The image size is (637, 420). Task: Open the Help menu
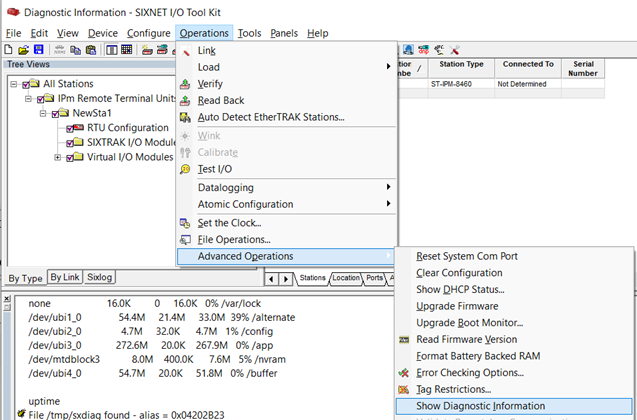tap(317, 33)
